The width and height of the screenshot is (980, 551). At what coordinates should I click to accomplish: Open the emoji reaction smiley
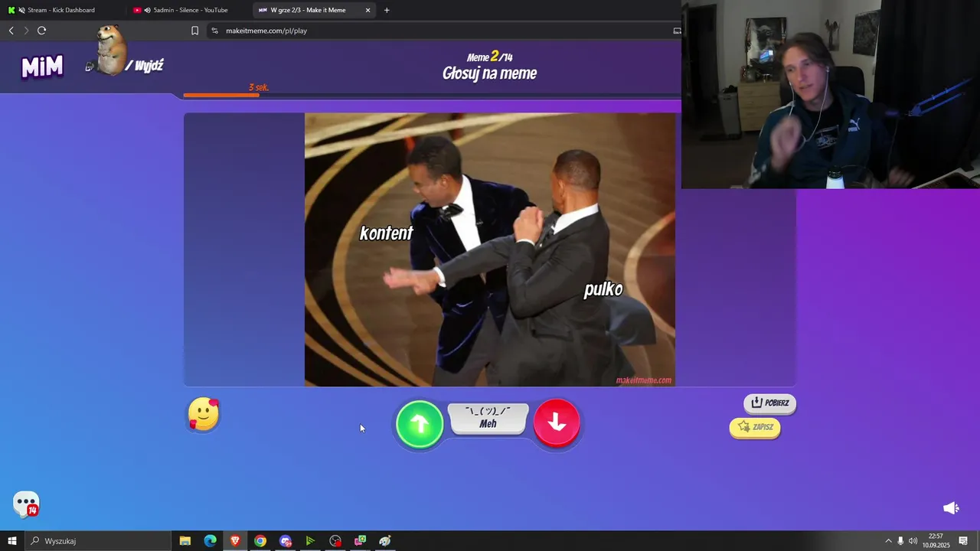tap(204, 414)
